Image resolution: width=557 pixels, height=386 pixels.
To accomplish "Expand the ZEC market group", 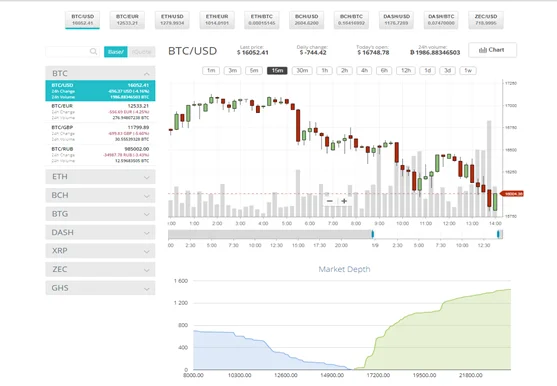I will point(100,269).
